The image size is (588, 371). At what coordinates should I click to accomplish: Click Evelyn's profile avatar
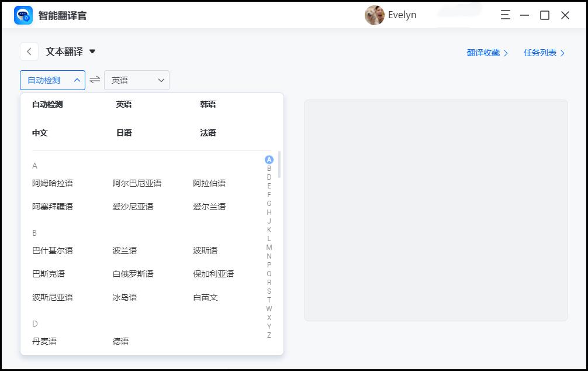point(375,15)
